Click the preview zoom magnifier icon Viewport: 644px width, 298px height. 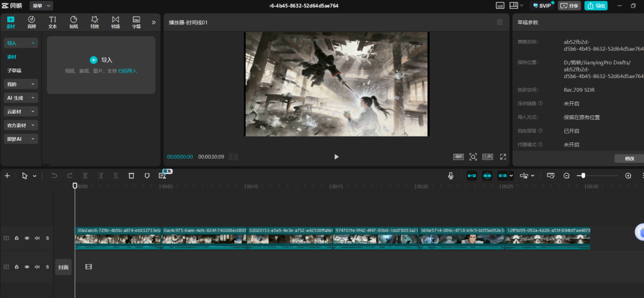473,157
